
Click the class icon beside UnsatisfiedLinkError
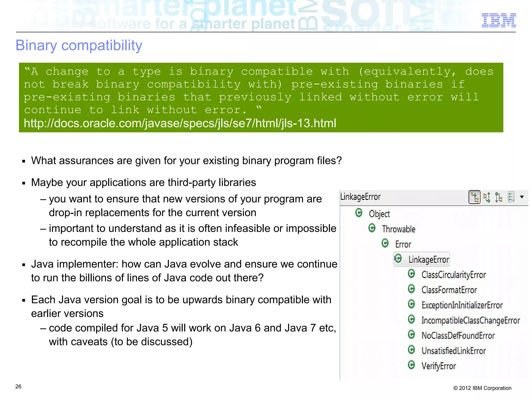point(411,350)
